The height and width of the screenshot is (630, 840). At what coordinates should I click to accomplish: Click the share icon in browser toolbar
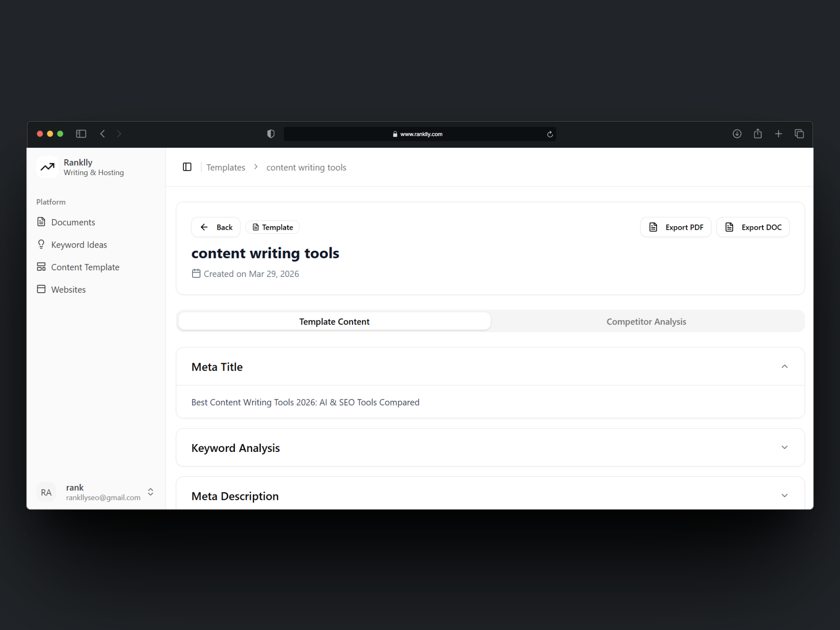pyautogui.click(x=758, y=134)
